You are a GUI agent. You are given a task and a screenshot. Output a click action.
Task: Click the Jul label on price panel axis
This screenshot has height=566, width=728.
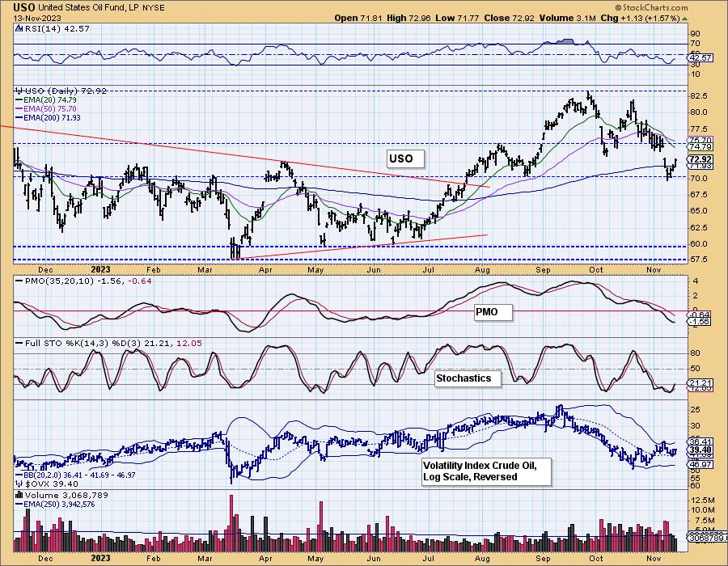[x=428, y=269]
